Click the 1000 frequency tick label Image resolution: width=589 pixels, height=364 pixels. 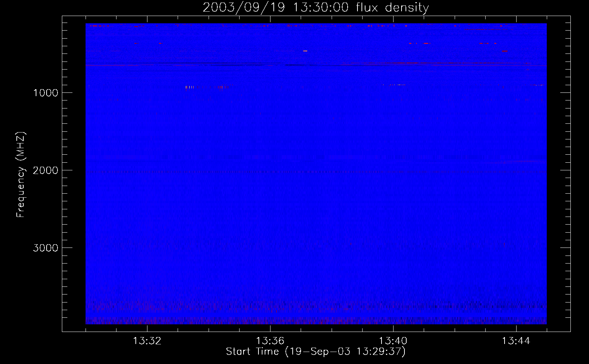pos(46,93)
